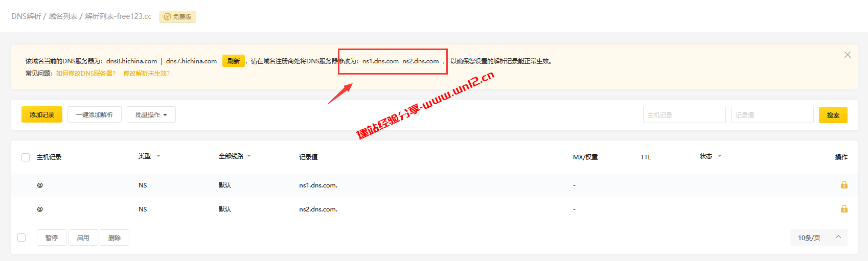This screenshot has height=261, width=868.
Task: Click 解析列表-free123.cc breadcrumb
Action: click(x=118, y=16)
